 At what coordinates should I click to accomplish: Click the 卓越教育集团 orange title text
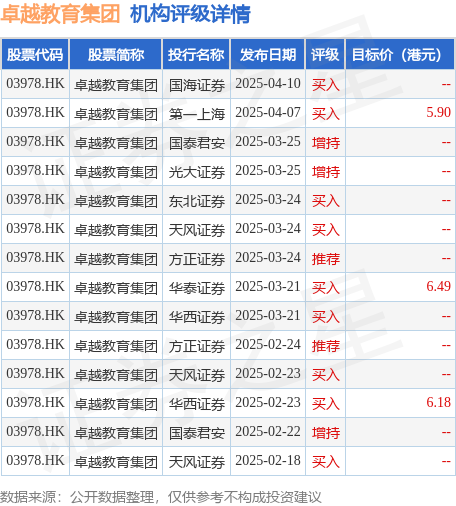[x=60, y=14]
